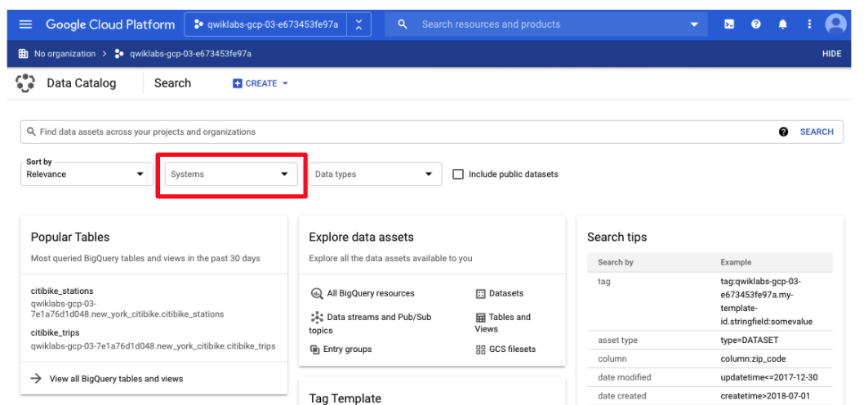Open the user account avatar
868x405 pixels.
836,24
